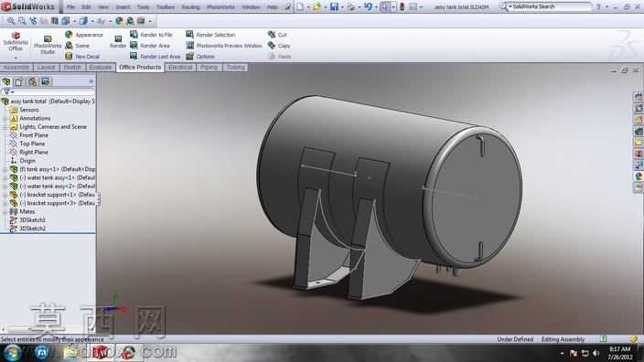Click the Windows Start button

tap(12, 353)
